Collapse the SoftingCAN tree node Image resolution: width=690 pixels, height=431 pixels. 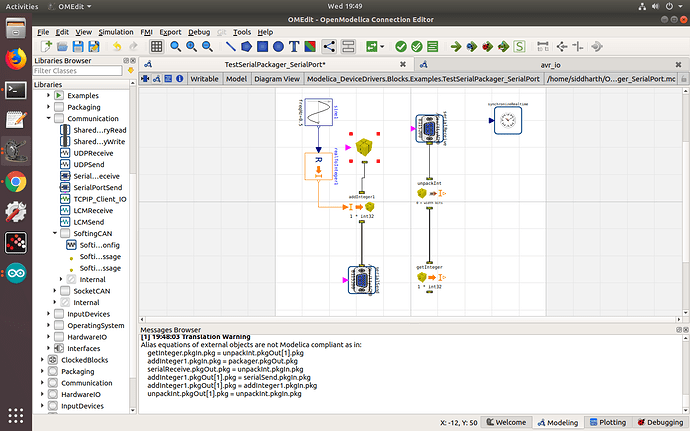pos(56,233)
